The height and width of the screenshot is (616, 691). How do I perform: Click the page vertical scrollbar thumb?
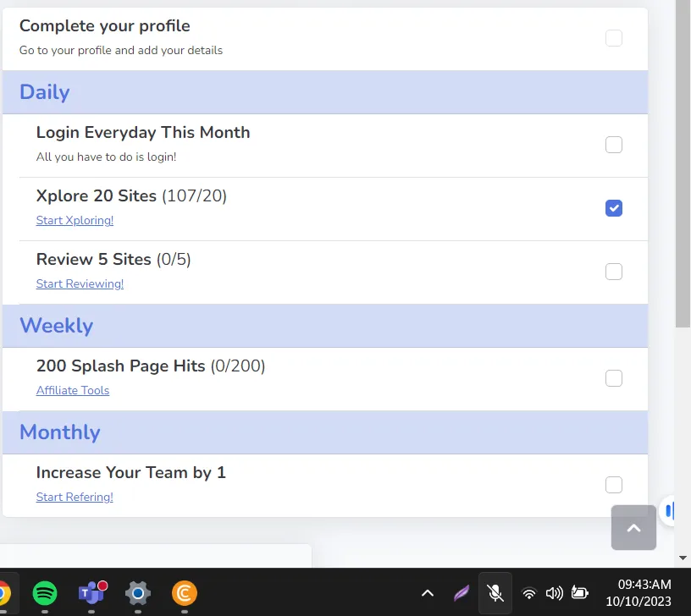pos(683,164)
